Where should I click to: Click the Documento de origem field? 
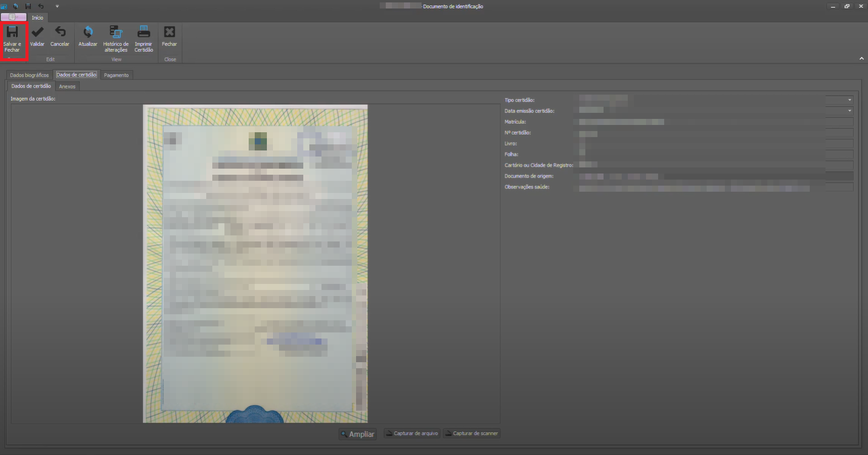(x=715, y=176)
